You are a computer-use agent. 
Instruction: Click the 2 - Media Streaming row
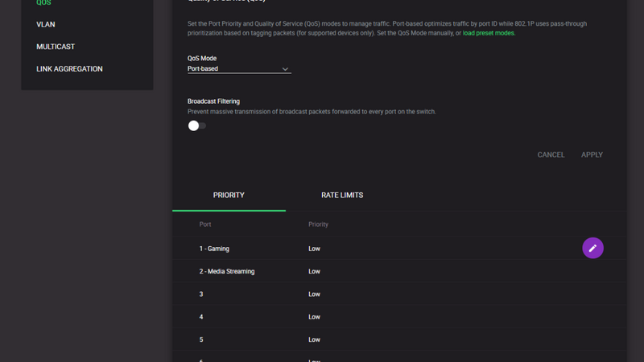(227, 272)
